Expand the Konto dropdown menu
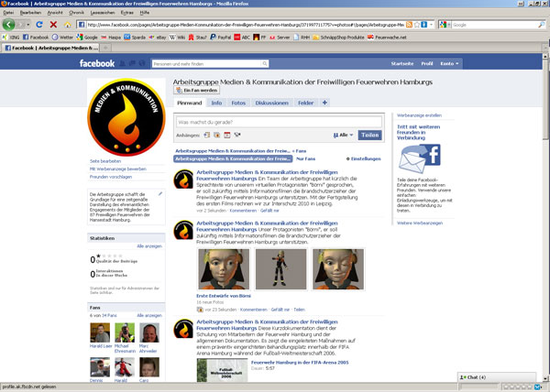 pyautogui.click(x=450, y=64)
